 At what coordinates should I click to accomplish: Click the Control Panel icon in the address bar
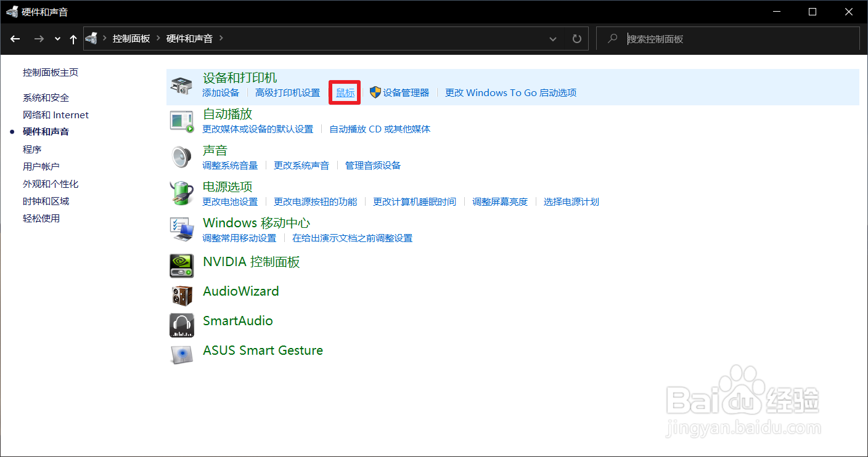[92, 39]
